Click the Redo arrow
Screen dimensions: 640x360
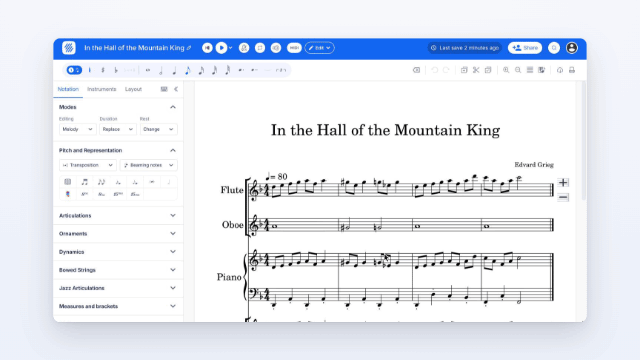pos(446,70)
